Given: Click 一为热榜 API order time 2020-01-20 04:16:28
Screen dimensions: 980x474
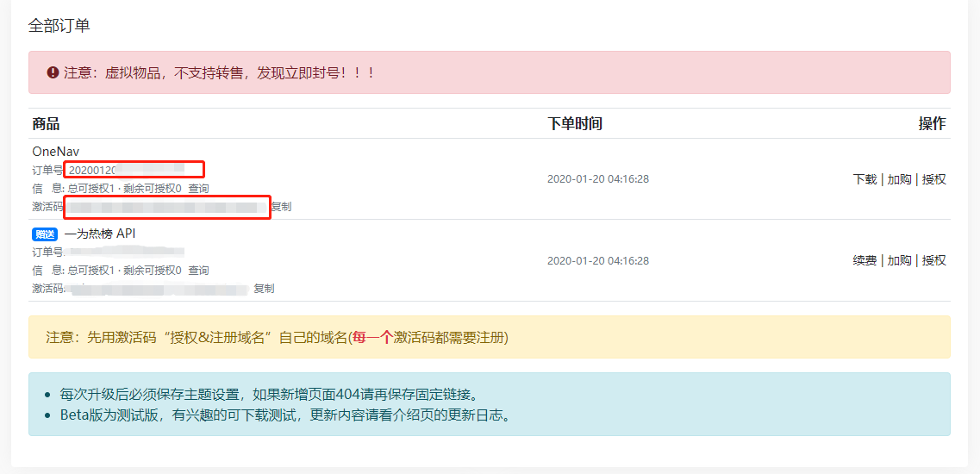Looking at the screenshot, I should click(x=598, y=261).
